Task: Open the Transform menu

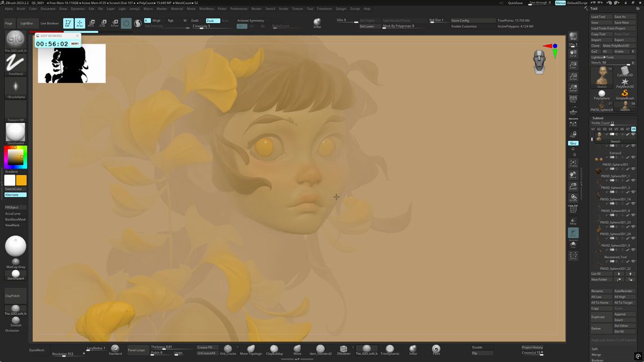Action: coord(324,9)
